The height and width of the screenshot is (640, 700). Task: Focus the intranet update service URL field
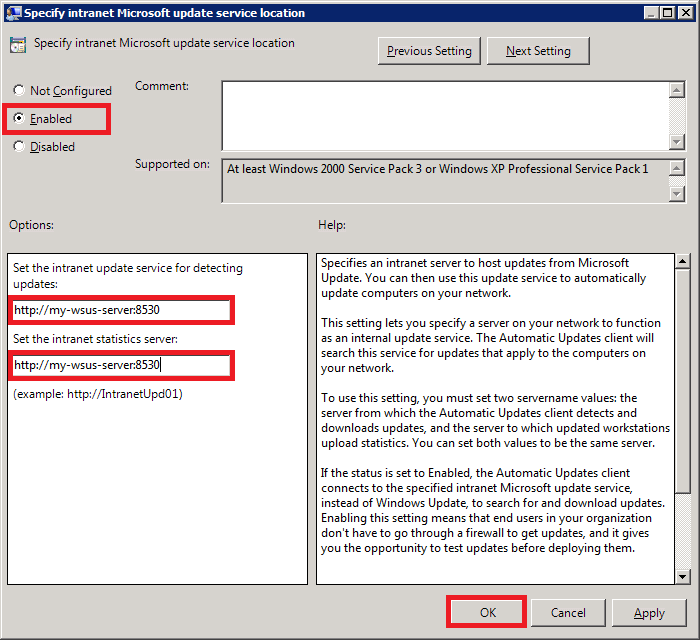[x=121, y=310]
